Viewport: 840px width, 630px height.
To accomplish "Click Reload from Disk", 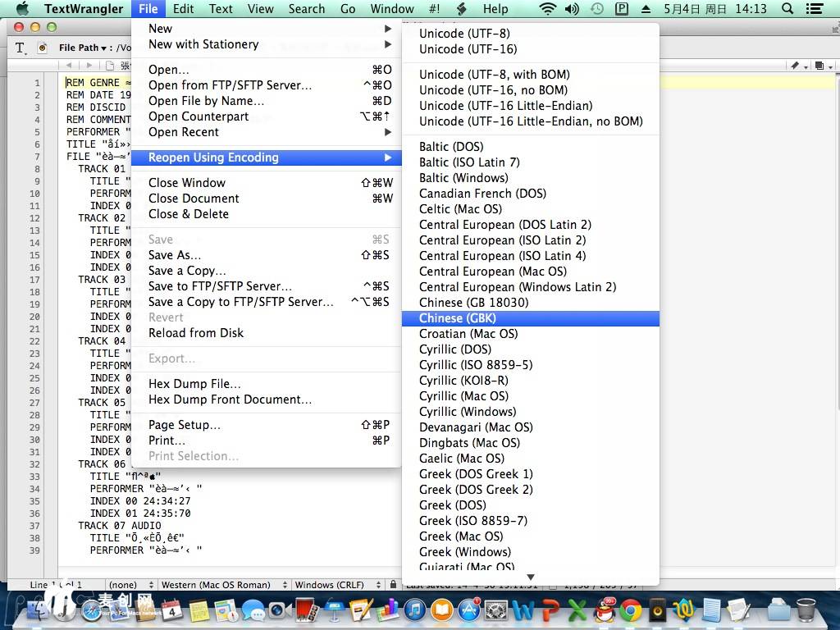I will click(x=196, y=333).
